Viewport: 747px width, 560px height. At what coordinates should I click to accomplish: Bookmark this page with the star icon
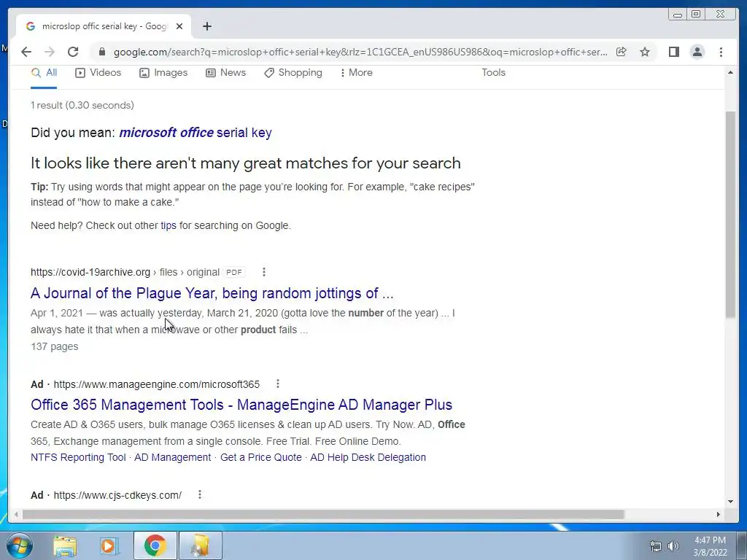point(645,52)
